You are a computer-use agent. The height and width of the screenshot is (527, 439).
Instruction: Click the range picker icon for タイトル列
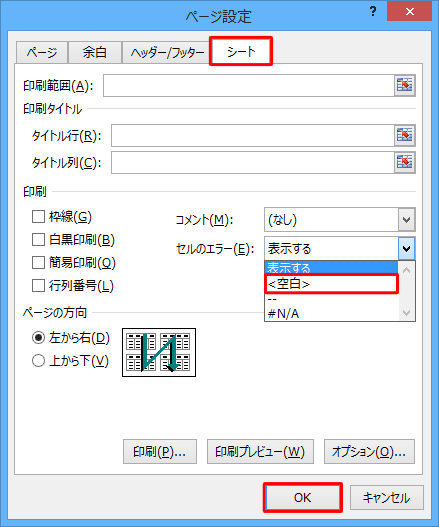pyautogui.click(x=405, y=162)
